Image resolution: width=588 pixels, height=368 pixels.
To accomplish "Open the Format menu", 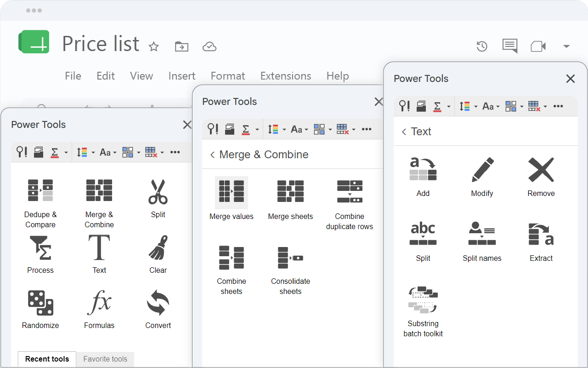I will (x=228, y=76).
